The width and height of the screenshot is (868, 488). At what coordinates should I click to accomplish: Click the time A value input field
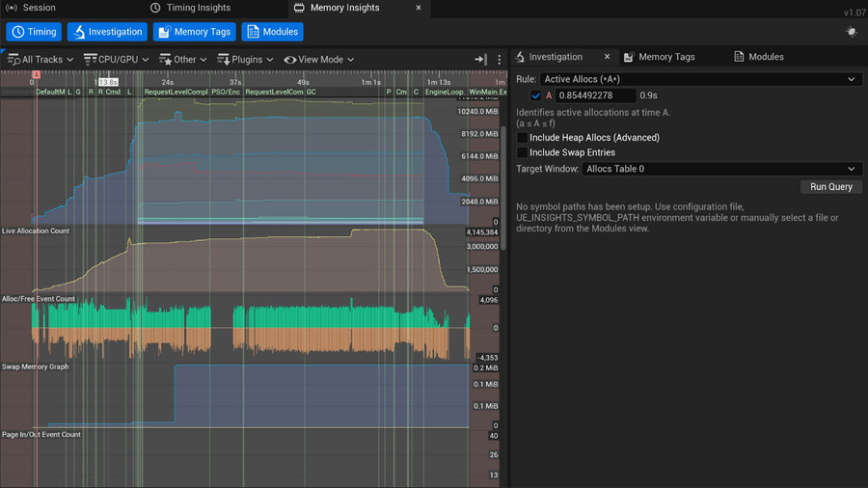595,95
